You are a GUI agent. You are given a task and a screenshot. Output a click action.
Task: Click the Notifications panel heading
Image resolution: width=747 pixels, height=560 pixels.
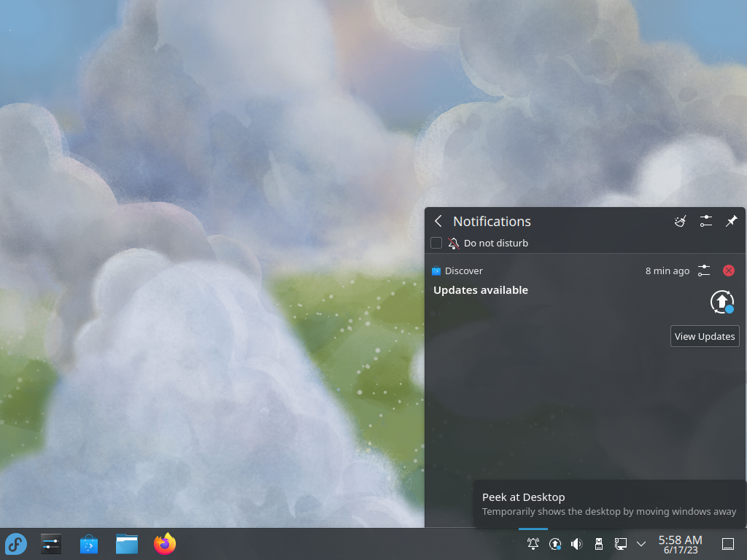pos(492,221)
